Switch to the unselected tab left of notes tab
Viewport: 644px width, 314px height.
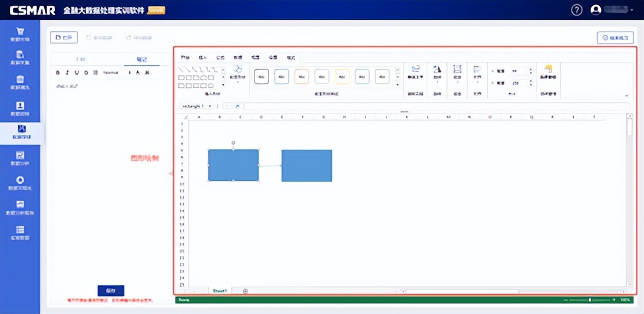80,59
